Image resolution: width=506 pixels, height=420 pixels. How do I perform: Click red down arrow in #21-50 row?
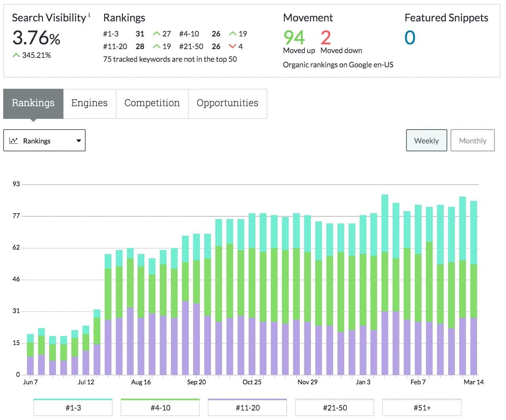(232, 46)
